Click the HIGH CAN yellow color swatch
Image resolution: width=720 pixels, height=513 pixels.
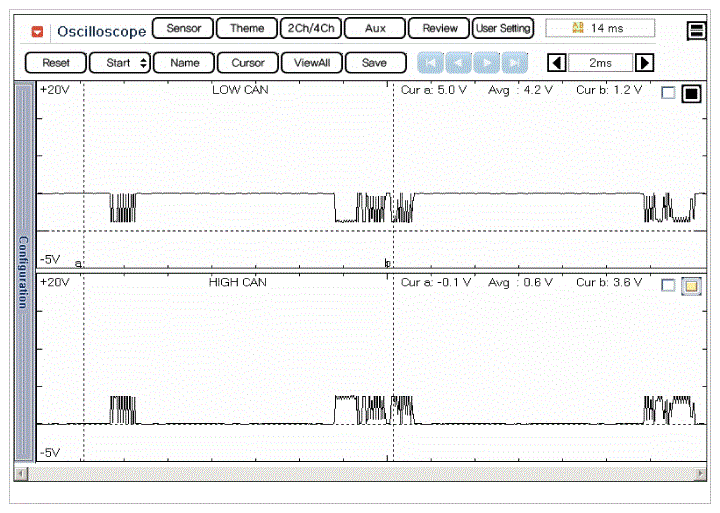[690, 286]
